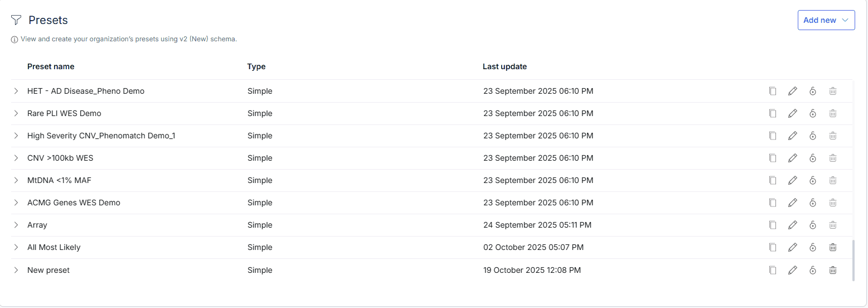Screen dimensions: 868x308
Task: Toggle lock on New preset
Action: 812,270
